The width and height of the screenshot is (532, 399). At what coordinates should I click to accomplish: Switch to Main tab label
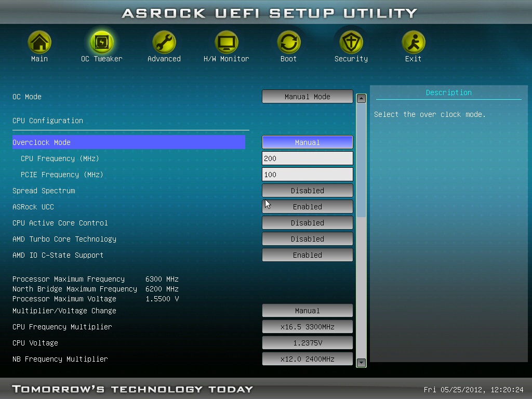[39, 59]
